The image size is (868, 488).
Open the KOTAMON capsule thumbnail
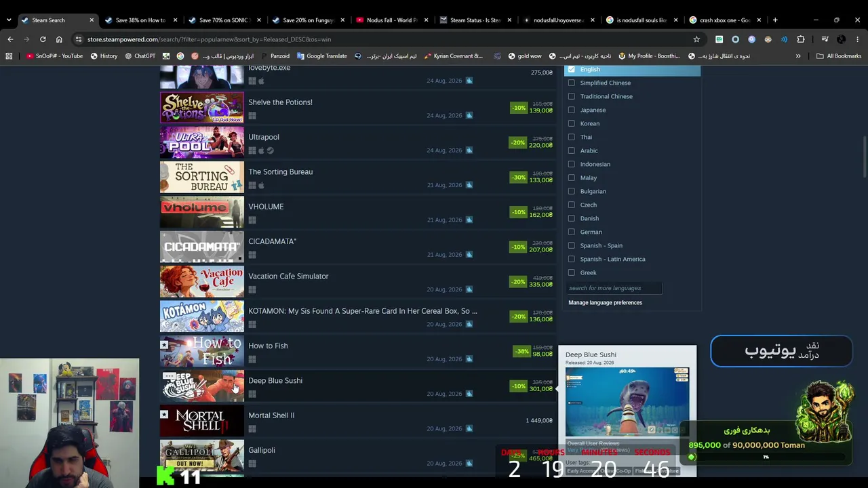click(201, 316)
